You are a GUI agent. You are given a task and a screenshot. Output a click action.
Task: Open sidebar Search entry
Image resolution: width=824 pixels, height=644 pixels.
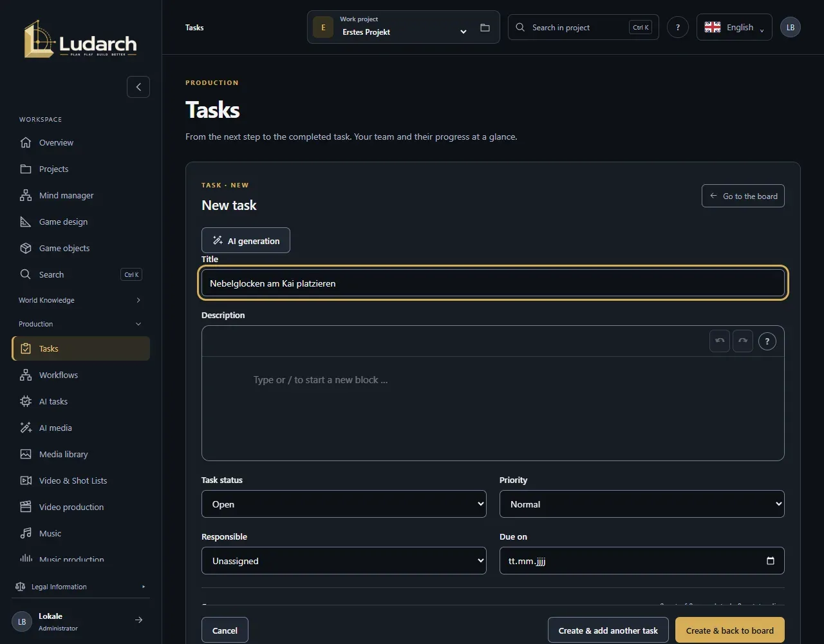click(x=81, y=274)
